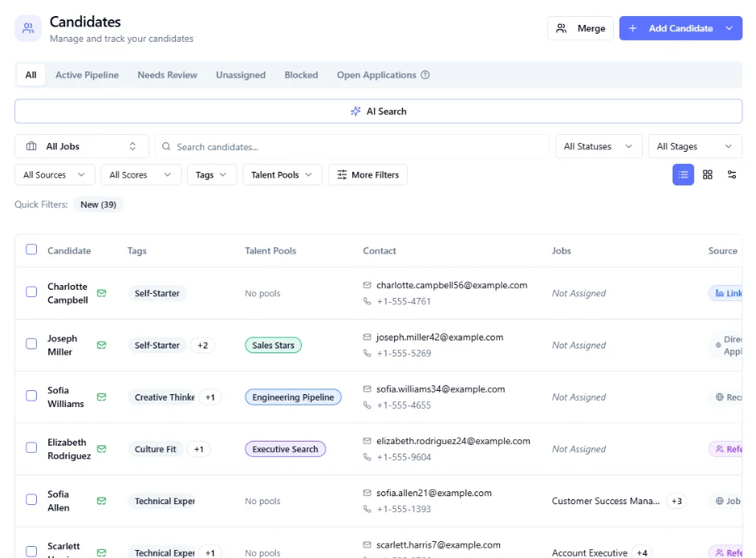Select Sofia Williams' row checkbox
Screen dimensions: 756x558
[x=31, y=396]
